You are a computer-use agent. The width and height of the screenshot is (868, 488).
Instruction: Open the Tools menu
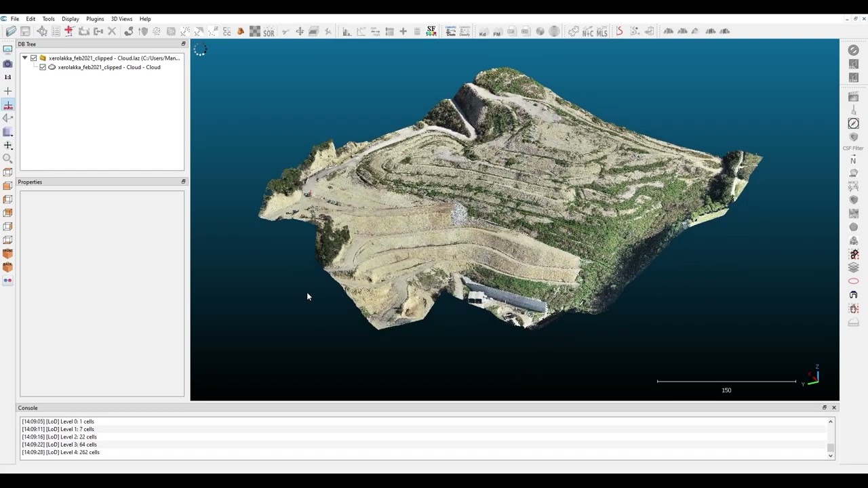(x=48, y=19)
